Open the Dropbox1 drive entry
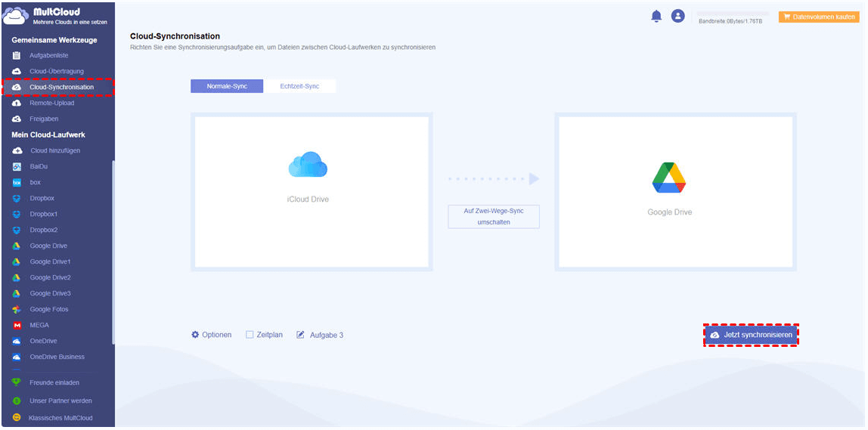Viewport: 868px width, 430px height. pos(44,214)
